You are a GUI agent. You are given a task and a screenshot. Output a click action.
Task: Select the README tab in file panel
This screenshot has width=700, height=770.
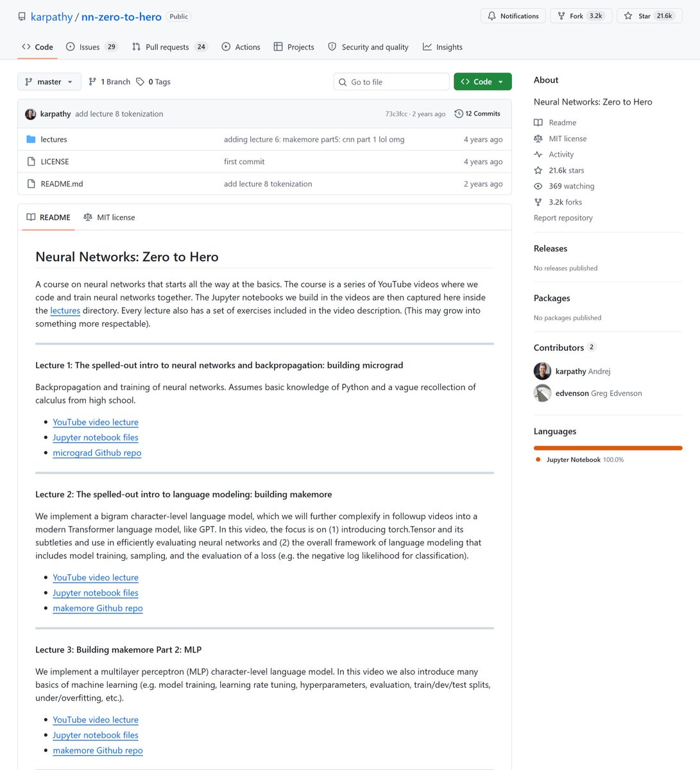(48, 218)
